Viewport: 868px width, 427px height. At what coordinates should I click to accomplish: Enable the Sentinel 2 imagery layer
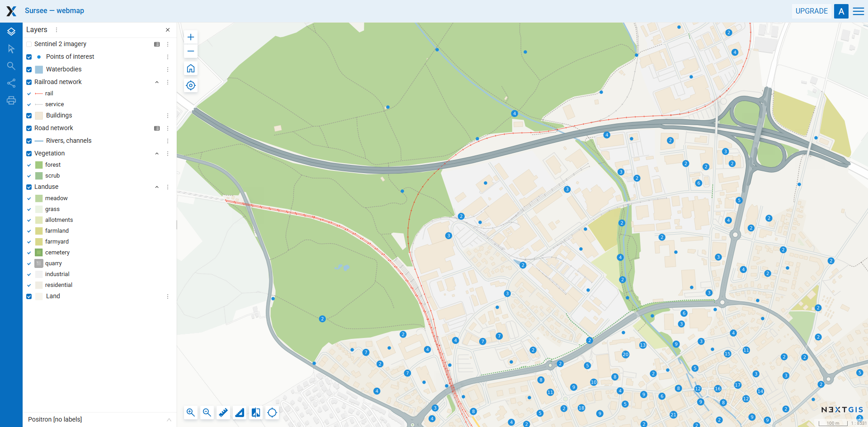[x=29, y=44]
